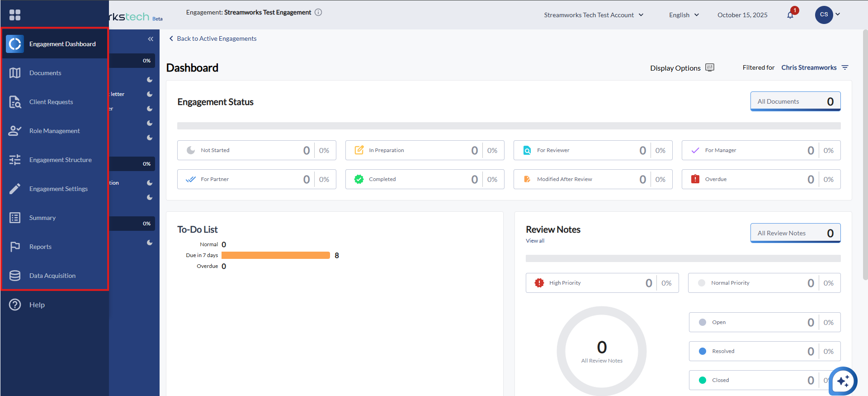The width and height of the screenshot is (868, 396).
Task: Click the engagement info icon
Action: (x=318, y=12)
